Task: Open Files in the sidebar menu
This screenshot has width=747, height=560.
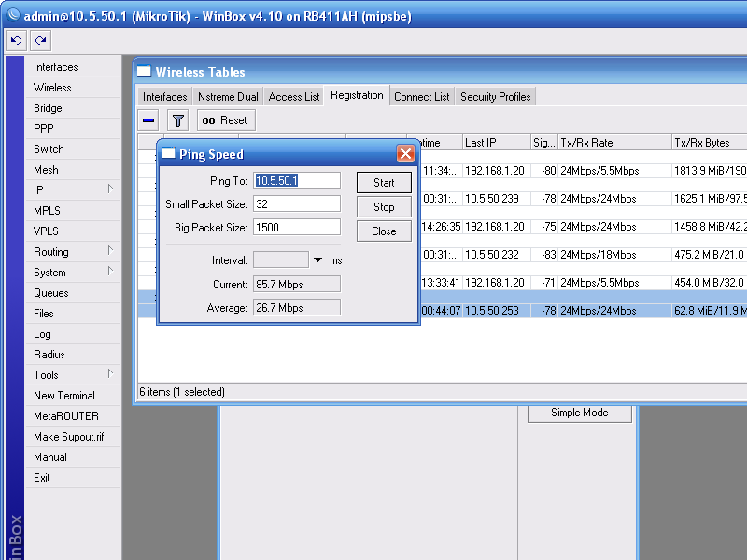Action: (73, 314)
